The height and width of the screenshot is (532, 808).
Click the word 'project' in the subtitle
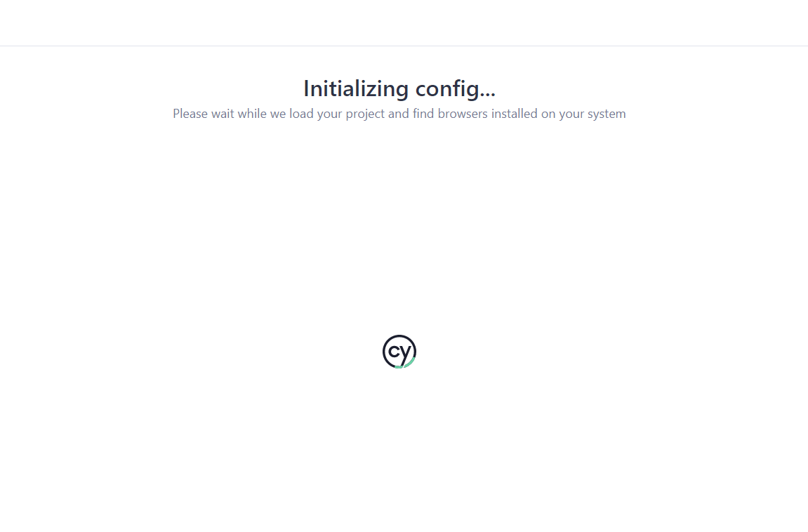(365, 114)
